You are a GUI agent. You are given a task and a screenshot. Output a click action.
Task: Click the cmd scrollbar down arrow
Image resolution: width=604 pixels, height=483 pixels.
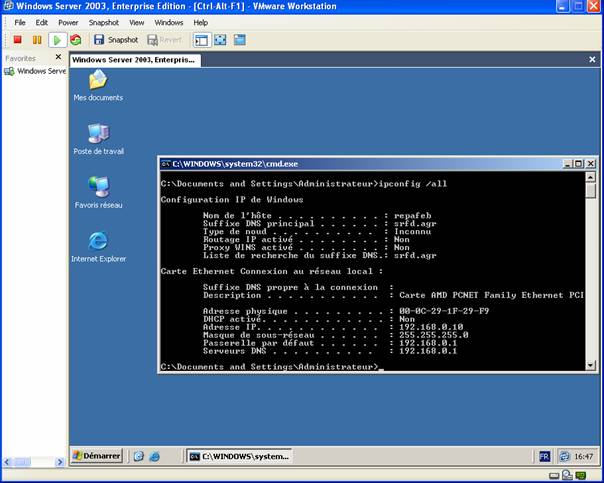(x=591, y=365)
